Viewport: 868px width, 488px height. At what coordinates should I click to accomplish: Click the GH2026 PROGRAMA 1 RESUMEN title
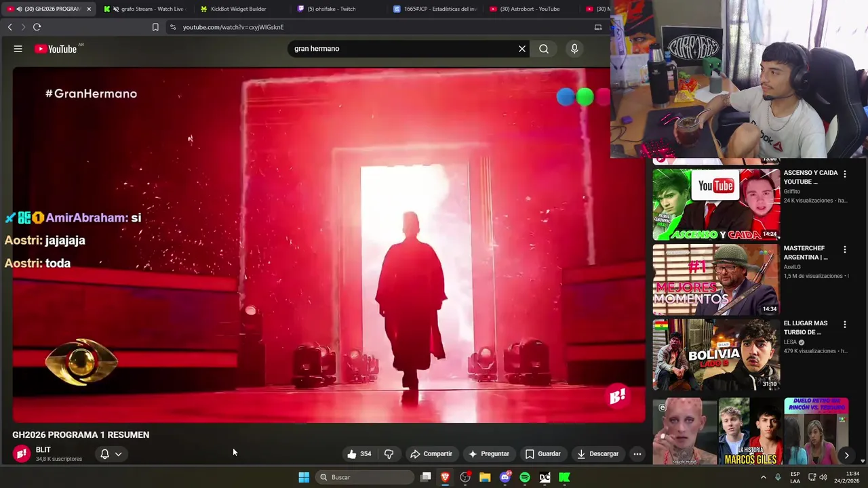click(81, 435)
